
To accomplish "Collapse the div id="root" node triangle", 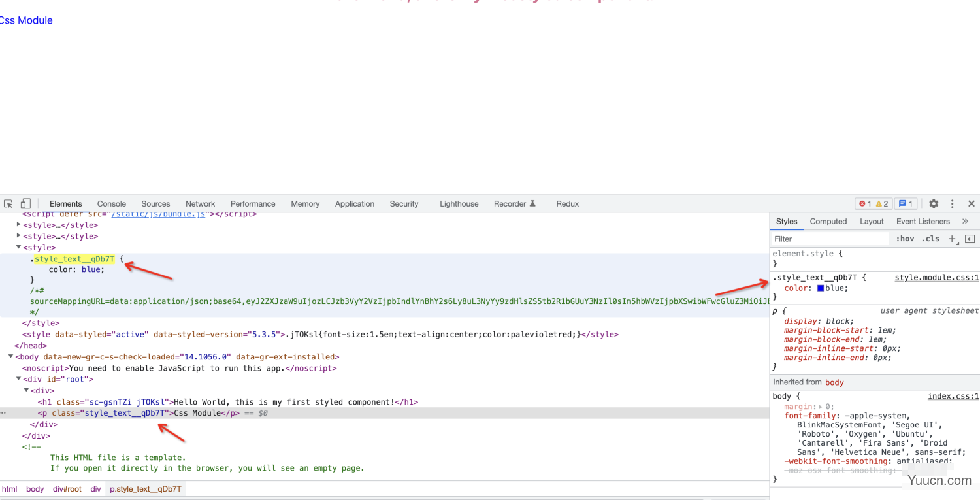I will [x=18, y=379].
